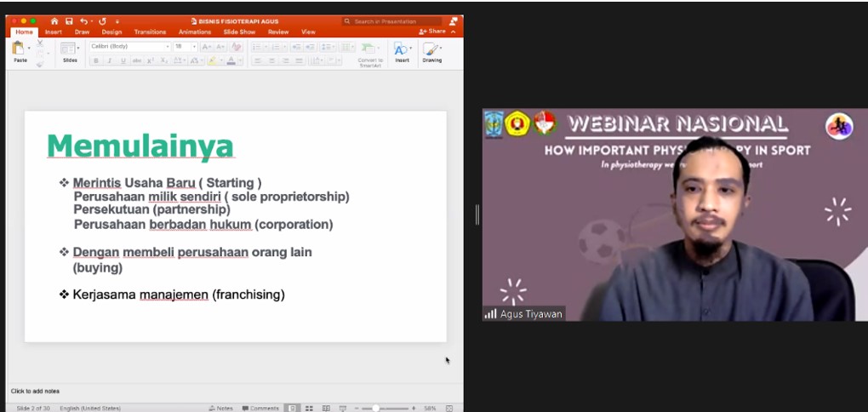Click the zoom out minus button
This screenshot has width=868, height=412.
357,408
